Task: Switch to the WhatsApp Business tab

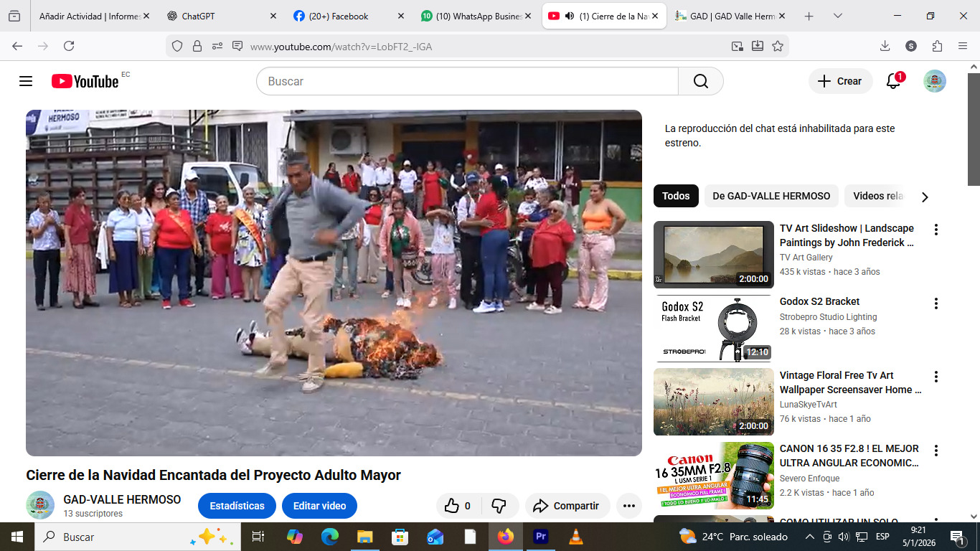Action: coord(477,16)
